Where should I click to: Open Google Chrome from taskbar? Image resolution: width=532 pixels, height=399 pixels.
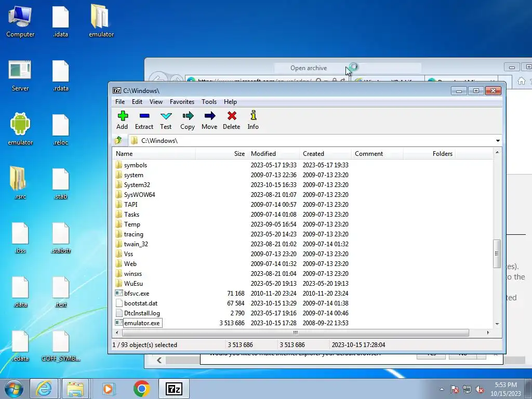(141, 389)
